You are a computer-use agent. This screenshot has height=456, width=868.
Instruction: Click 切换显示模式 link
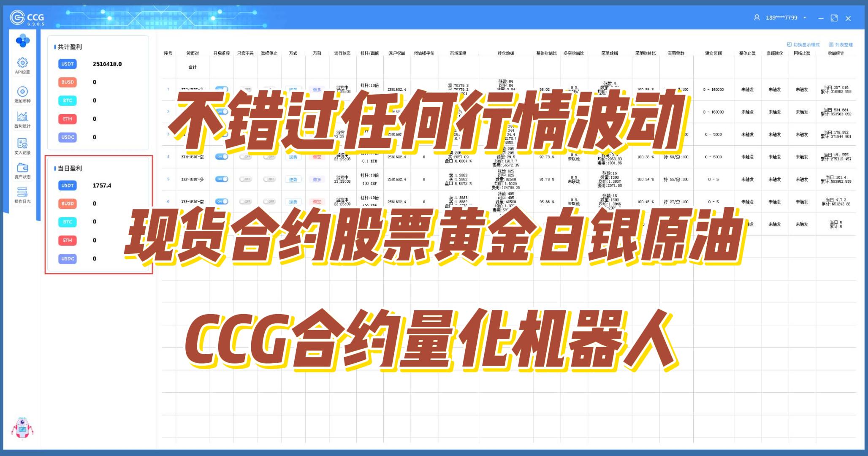click(803, 45)
